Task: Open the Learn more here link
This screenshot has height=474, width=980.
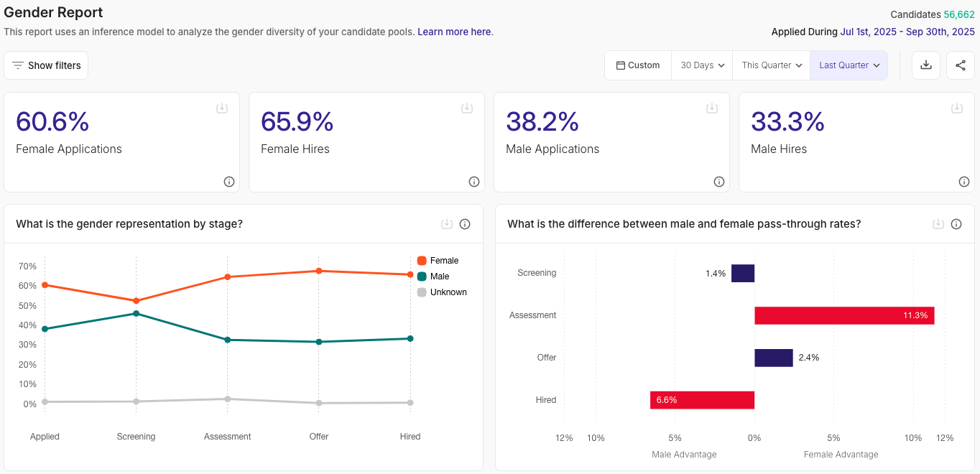Action: (454, 32)
